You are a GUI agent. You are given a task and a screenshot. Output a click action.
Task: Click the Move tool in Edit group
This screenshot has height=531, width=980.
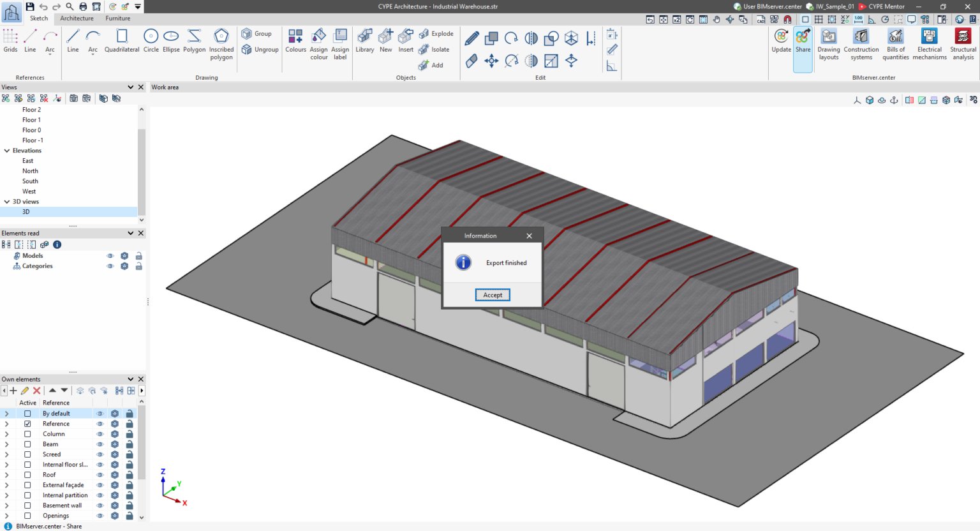pyautogui.click(x=491, y=61)
